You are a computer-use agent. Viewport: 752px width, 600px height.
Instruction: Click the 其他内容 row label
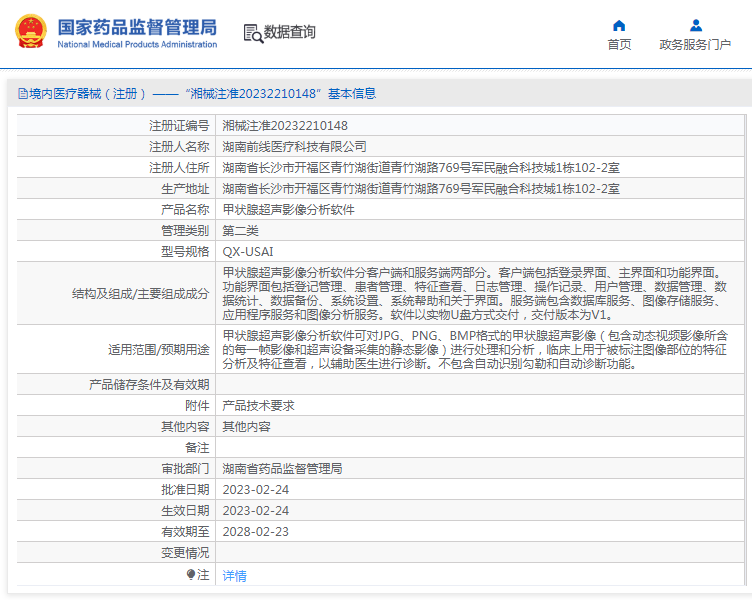click(x=185, y=427)
